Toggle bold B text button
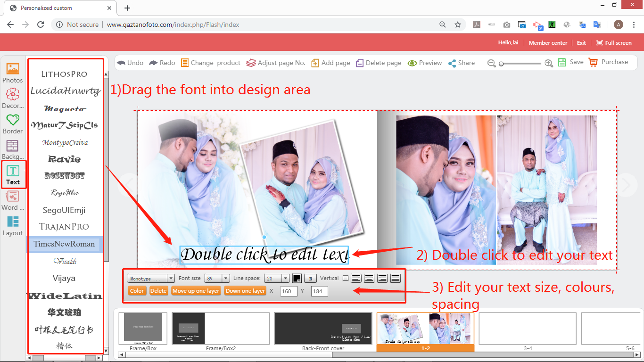The image size is (644, 362). [x=310, y=279]
